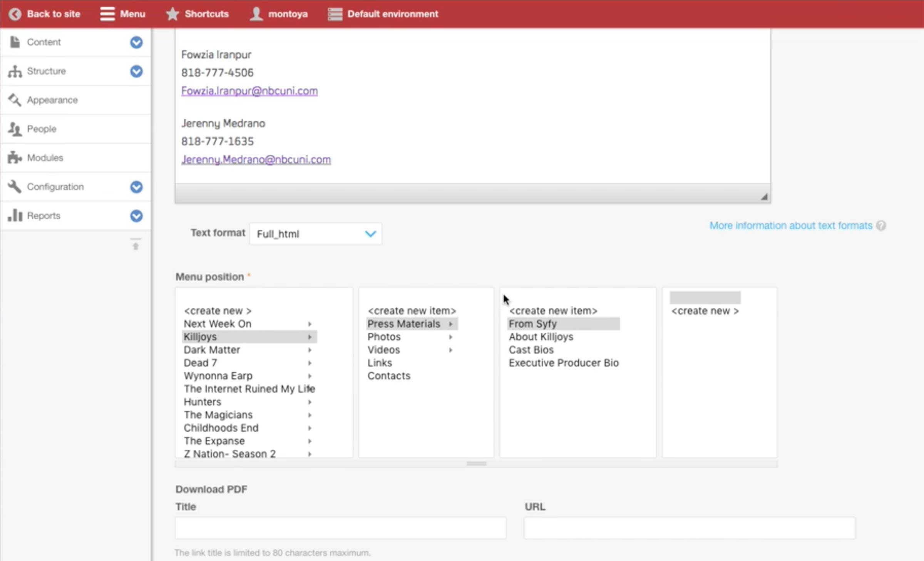Click the Download PDF URL input field

689,528
